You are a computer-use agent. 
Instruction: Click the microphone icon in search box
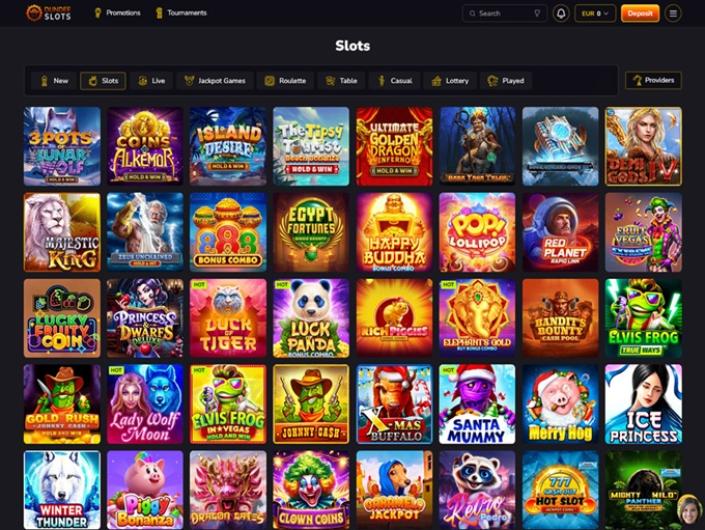pyautogui.click(x=537, y=13)
